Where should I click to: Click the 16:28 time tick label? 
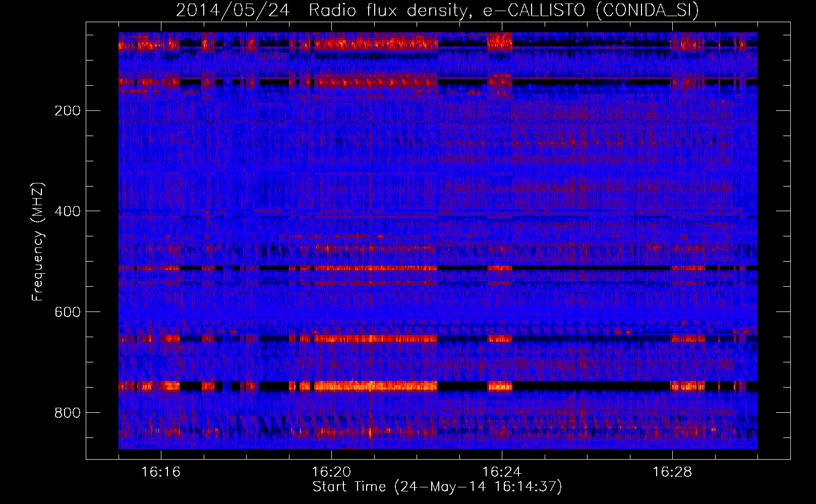click(672, 472)
